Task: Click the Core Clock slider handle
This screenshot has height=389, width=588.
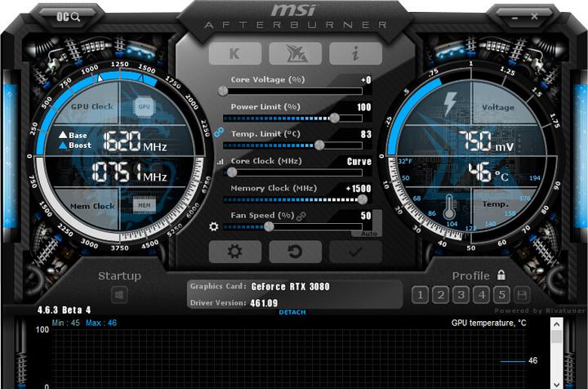Action: [x=232, y=172]
